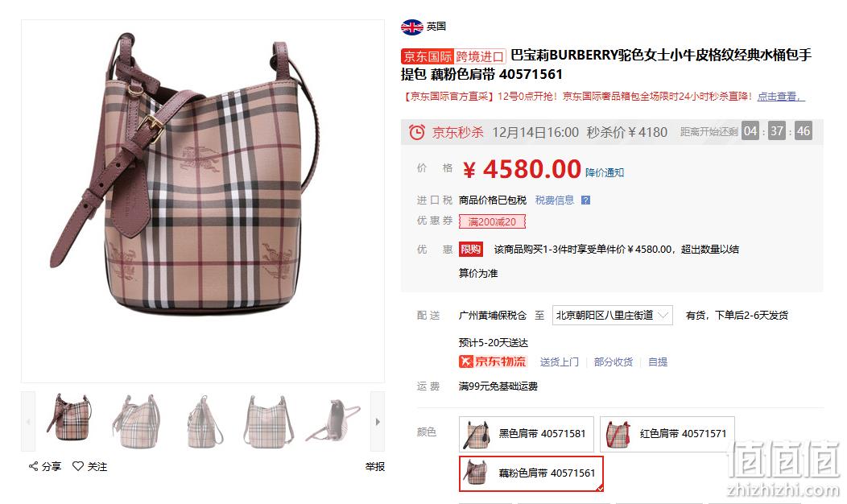Screen dimensions: 847x504
Task: Click the 京东秒杀 alarm clock icon
Action: pyautogui.click(x=417, y=132)
